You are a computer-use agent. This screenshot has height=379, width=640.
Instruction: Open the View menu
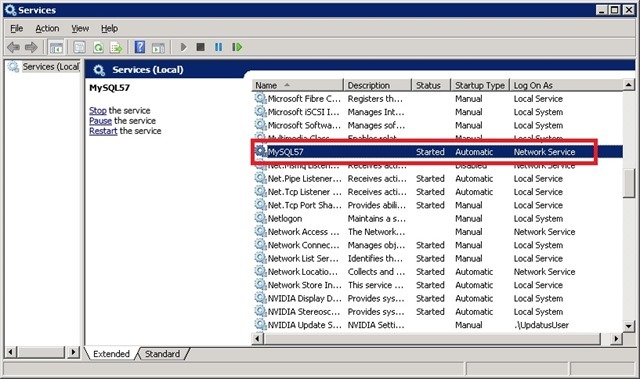[80, 29]
